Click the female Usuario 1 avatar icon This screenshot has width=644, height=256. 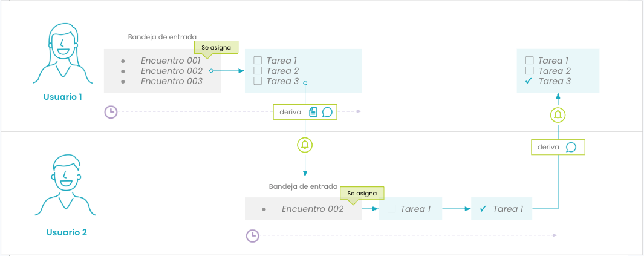(x=63, y=54)
